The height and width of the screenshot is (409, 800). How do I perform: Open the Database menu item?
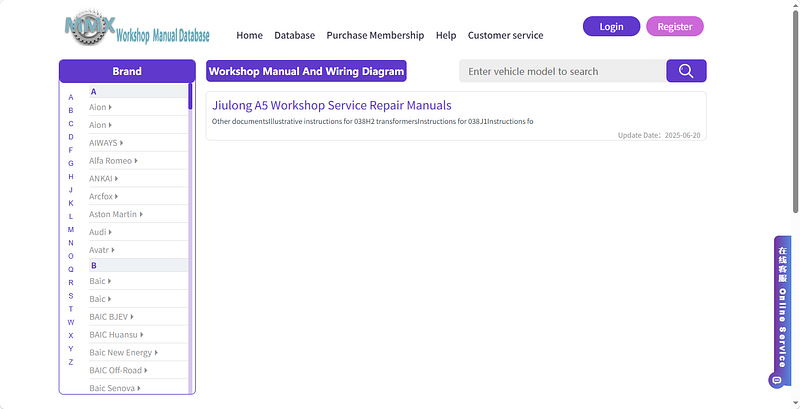tap(294, 35)
